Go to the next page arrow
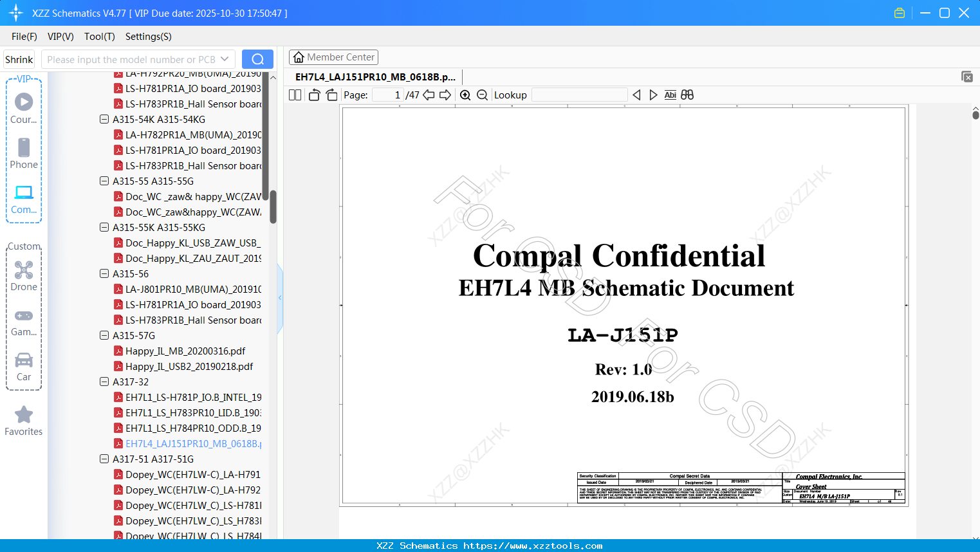980x552 pixels. click(445, 95)
